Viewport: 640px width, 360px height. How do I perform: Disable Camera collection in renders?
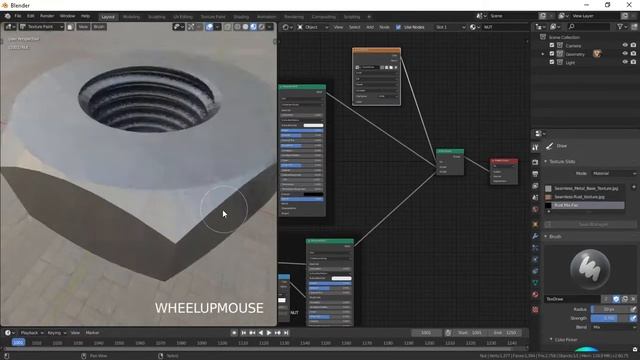[633, 45]
